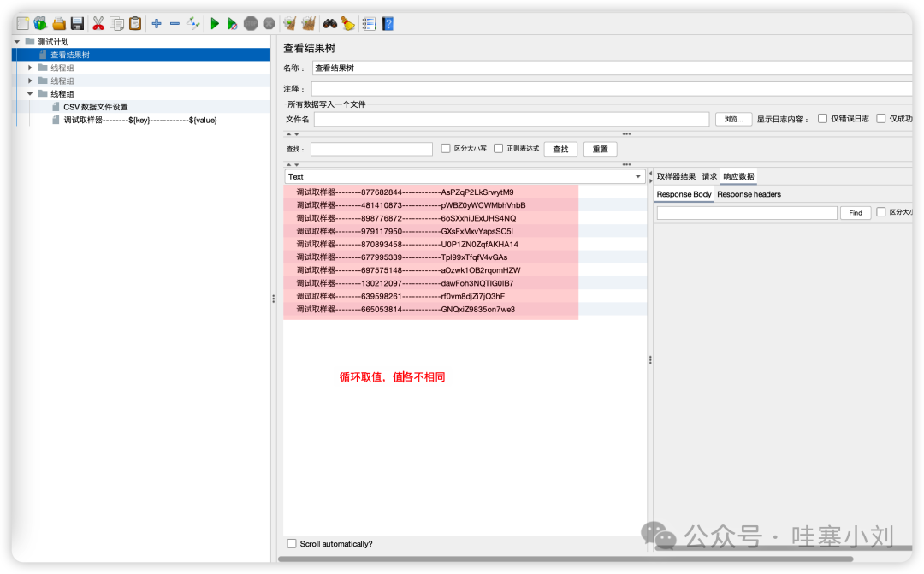The image size is (924, 574).
Task: Start the test with green play icon
Action: 215,24
